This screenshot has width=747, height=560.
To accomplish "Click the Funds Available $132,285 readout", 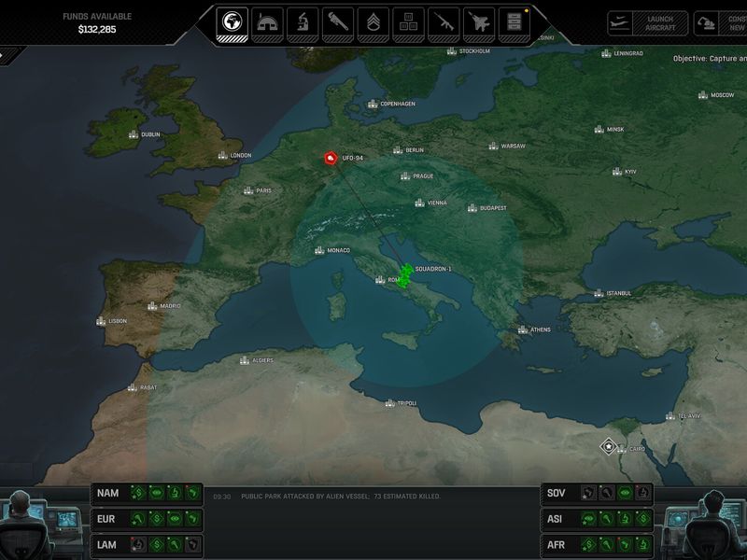I will tap(97, 22).
